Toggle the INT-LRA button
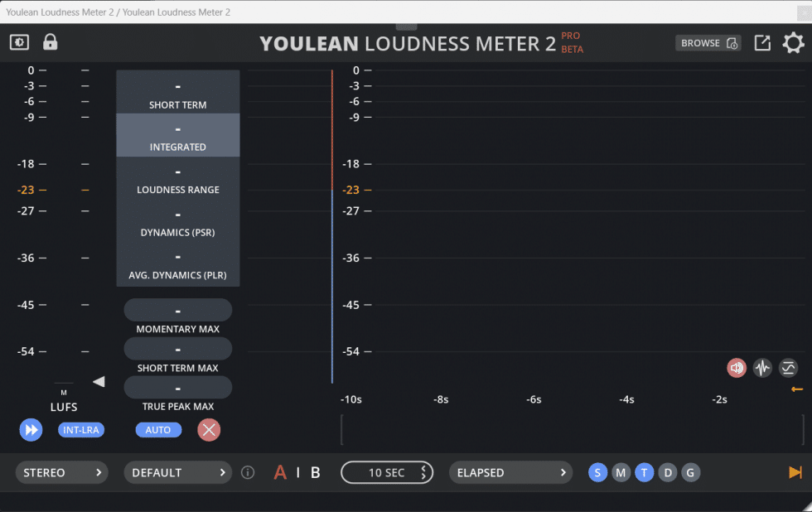This screenshot has height=512, width=812. tap(81, 430)
